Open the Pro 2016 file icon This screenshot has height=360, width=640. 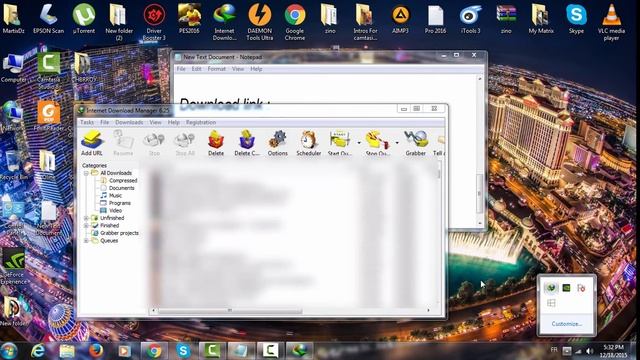[x=435, y=19]
